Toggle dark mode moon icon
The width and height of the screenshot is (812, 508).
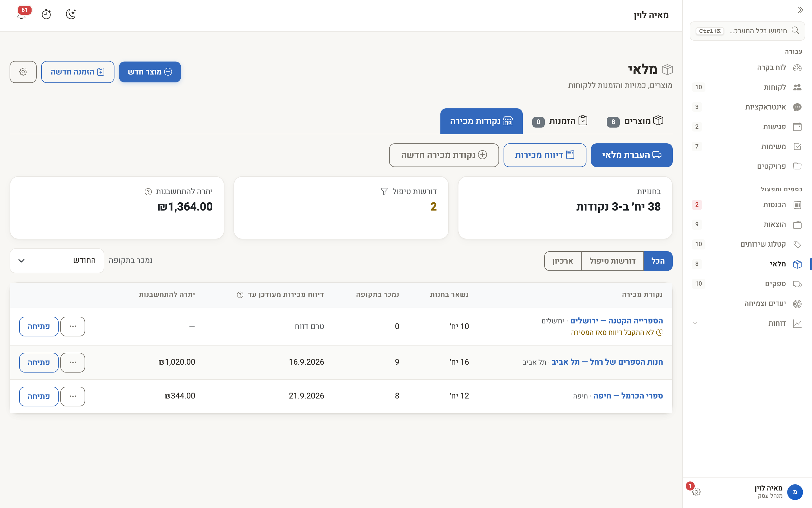tap(71, 14)
